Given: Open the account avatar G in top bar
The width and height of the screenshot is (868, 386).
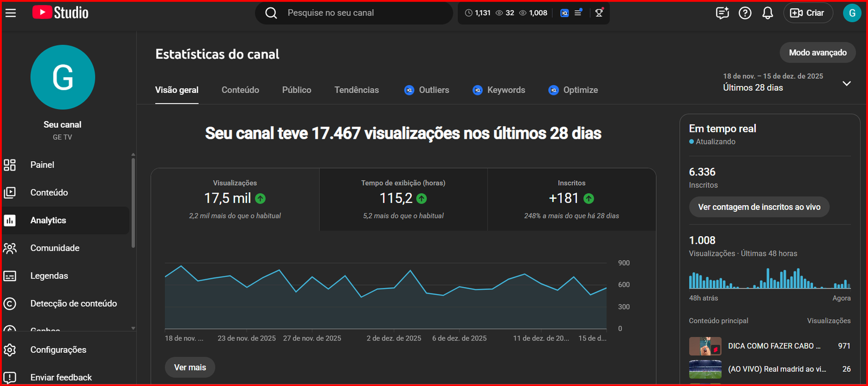Looking at the screenshot, I should tap(852, 13).
